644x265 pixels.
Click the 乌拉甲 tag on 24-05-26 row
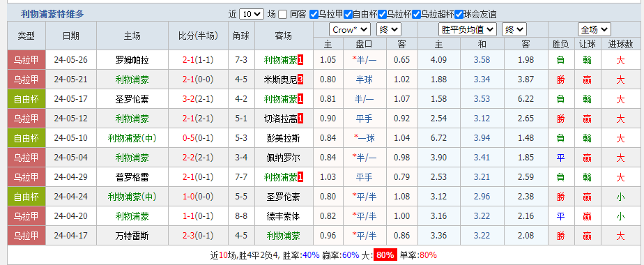point(26,60)
